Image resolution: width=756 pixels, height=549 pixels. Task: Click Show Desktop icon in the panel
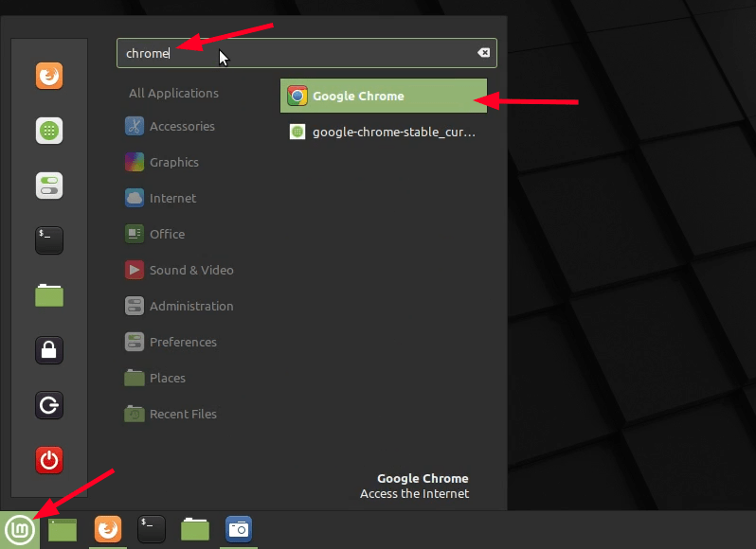63,530
